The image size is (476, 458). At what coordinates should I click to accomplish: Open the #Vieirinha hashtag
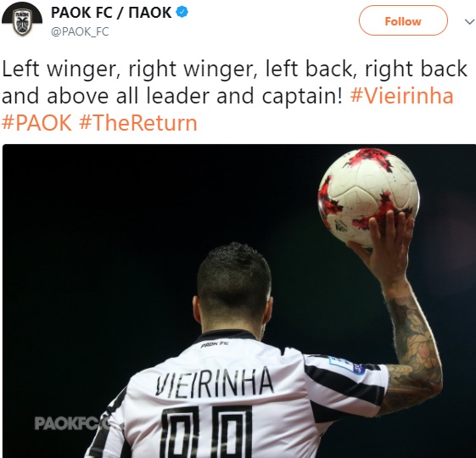(401, 96)
